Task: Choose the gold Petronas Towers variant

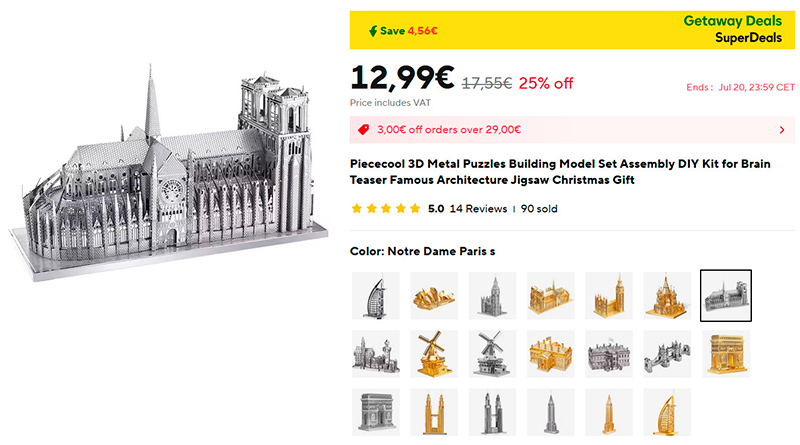Action: coord(434,411)
